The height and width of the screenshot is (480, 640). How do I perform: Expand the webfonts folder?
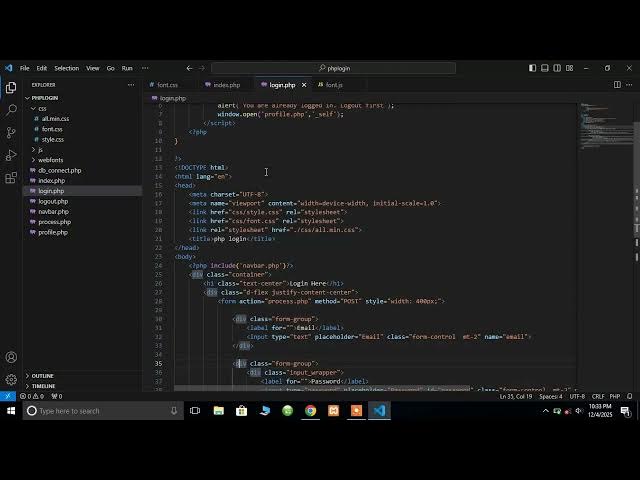coord(82,160)
